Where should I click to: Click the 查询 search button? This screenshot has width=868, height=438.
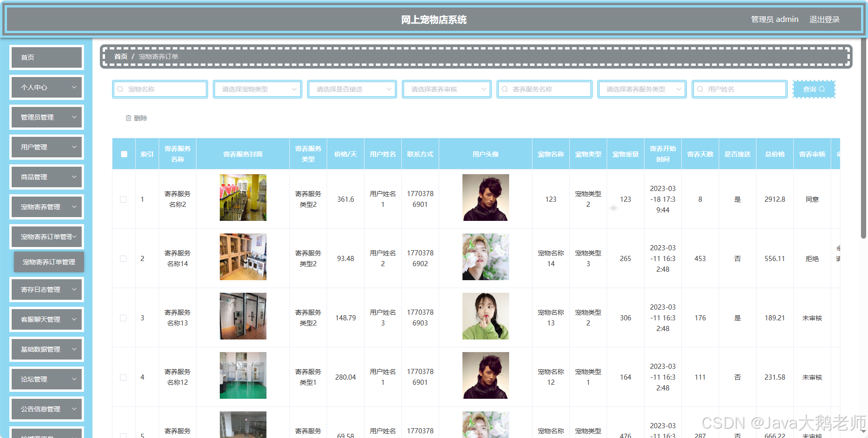(x=814, y=89)
